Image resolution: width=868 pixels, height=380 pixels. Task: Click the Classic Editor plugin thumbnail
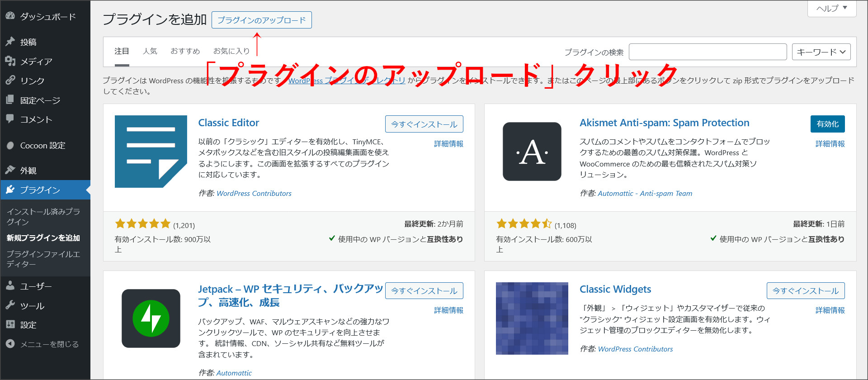click(x=151, y=152)
